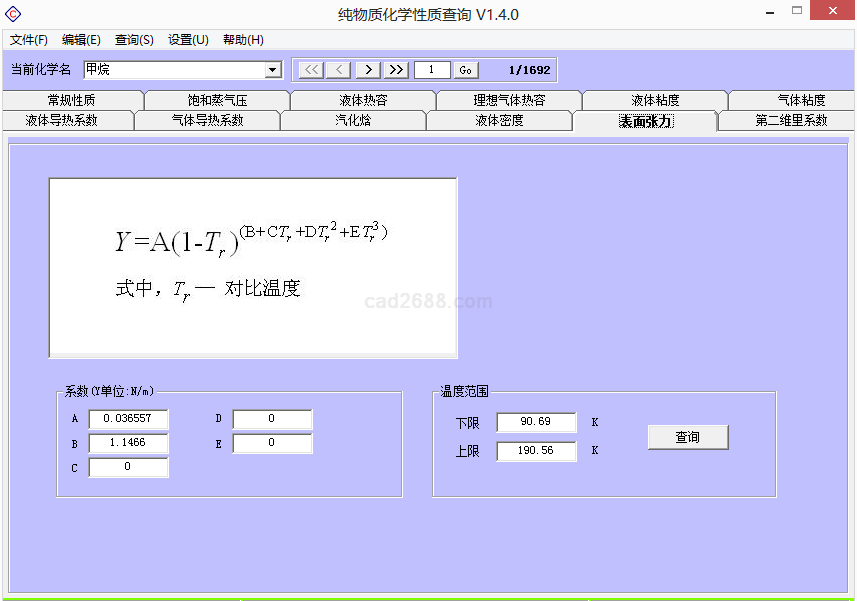Viewport: 857px width, 601px height.
Task: Open the 编辑(E) menu
Action: pyautogui.click(x=81, y=40)
